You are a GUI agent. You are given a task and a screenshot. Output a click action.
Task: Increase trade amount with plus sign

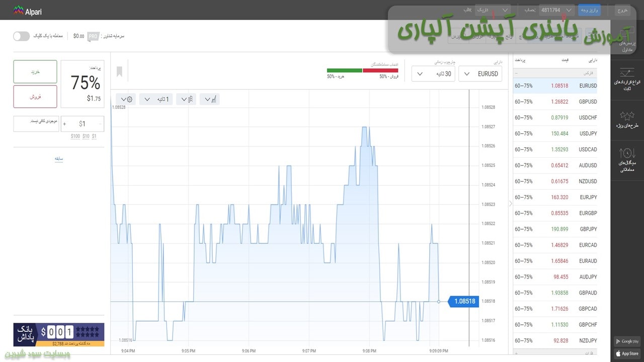point(64,124)
